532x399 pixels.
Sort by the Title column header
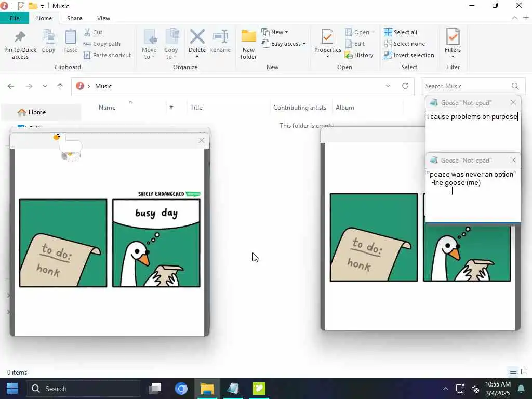pos(196,107)
